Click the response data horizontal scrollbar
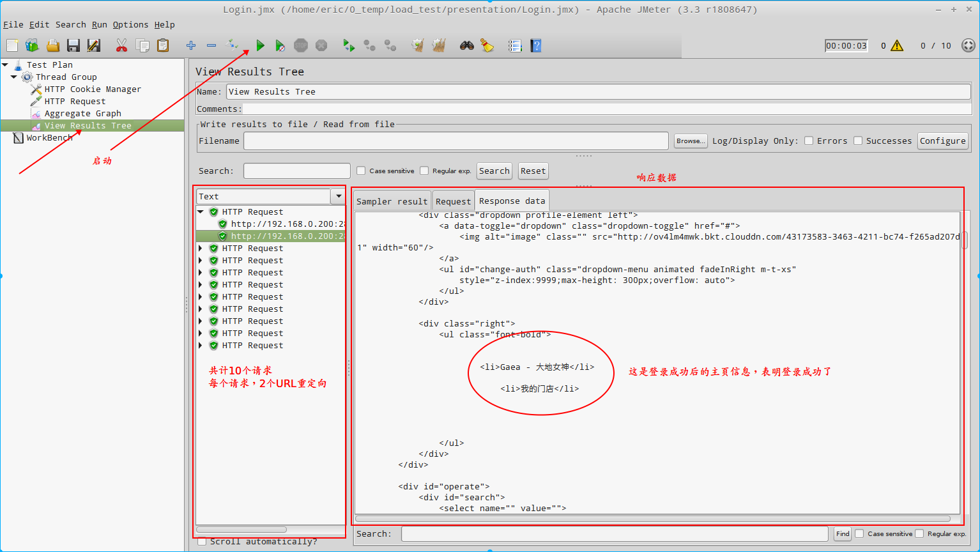 pos(652,519)
